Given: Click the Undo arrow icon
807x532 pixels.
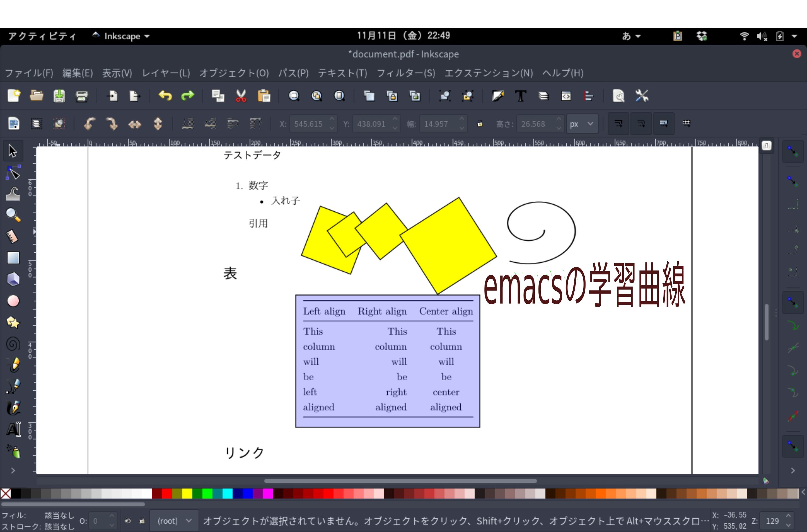Looking at the screenshot, I should click(x=165, y=96).
